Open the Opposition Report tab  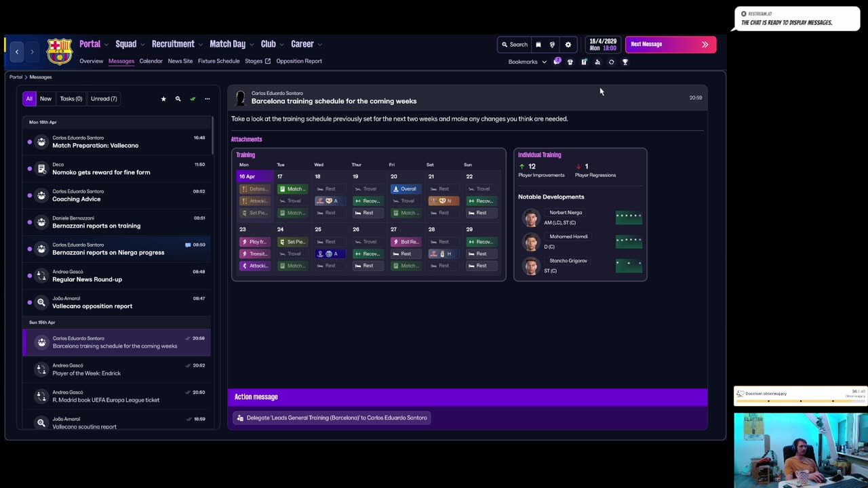(x=299, y=61)
